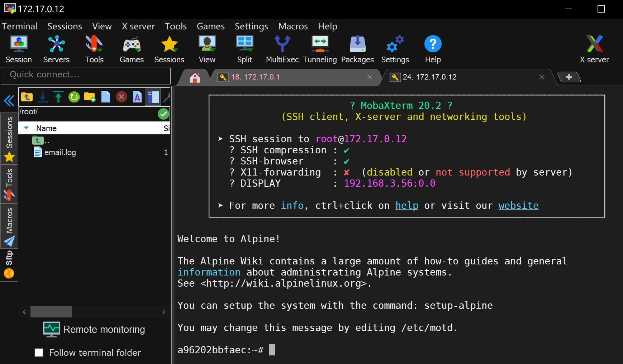Enable MultiExec mode from the toolbar
The height and width of the screenshot is (364, 623).
tap(282, 49)
